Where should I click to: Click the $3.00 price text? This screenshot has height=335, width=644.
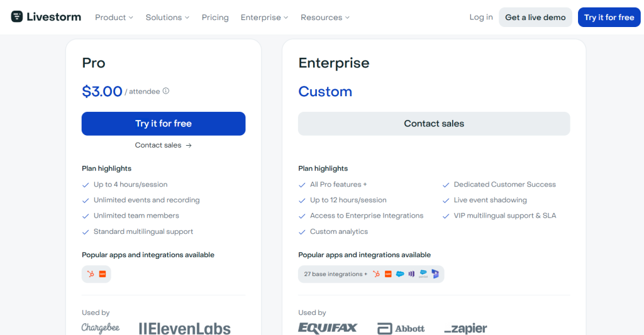click(102, 91)
